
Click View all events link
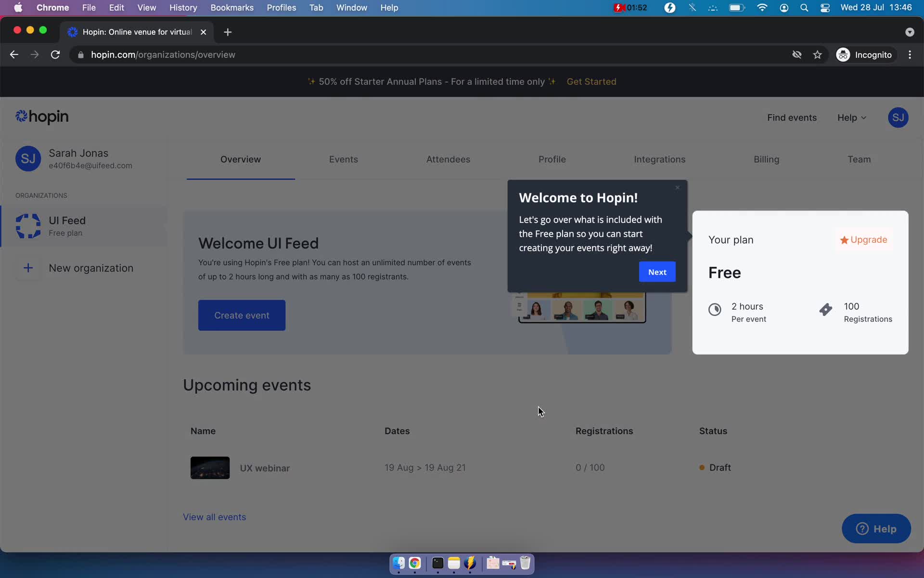click(214, 517)
